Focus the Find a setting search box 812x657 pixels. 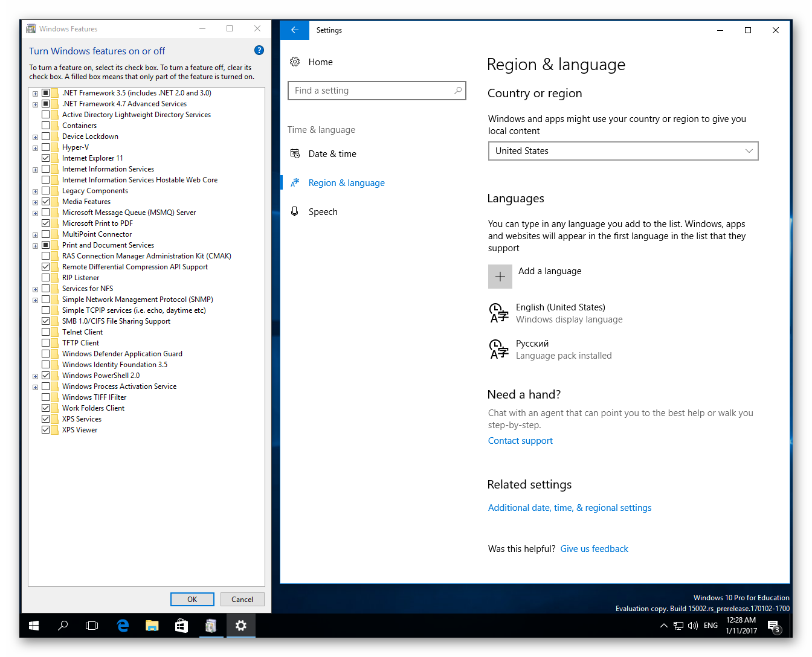tap(377, 91)
